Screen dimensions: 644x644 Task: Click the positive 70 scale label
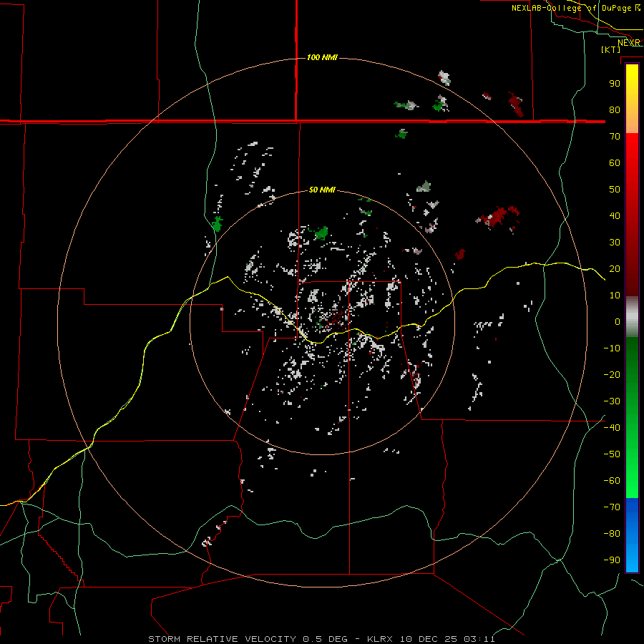coord(615,137)
